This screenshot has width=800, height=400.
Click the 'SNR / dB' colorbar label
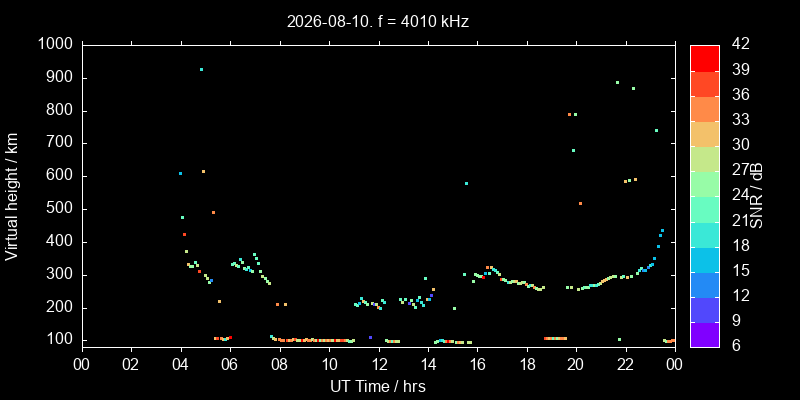tap(757, 196)
